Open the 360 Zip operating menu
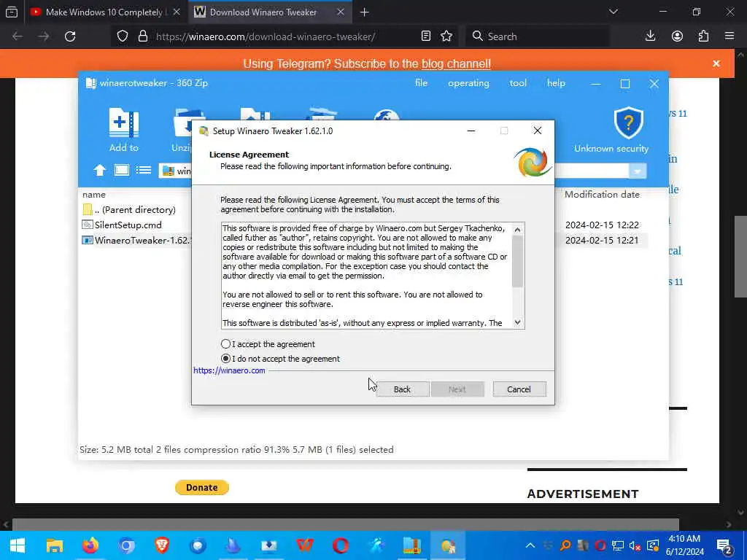747x560 pixels. point(468,83)
